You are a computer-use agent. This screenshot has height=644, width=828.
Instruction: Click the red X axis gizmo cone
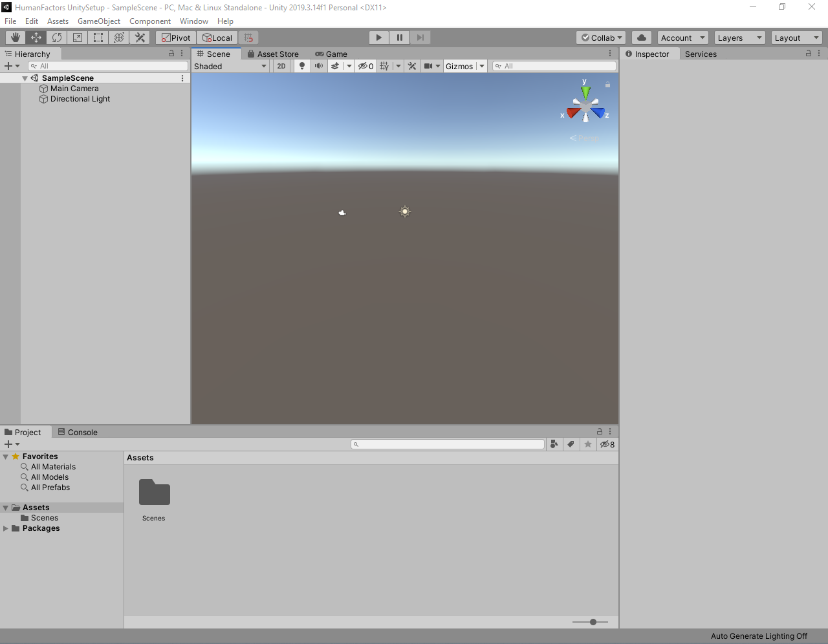(572, 113)
